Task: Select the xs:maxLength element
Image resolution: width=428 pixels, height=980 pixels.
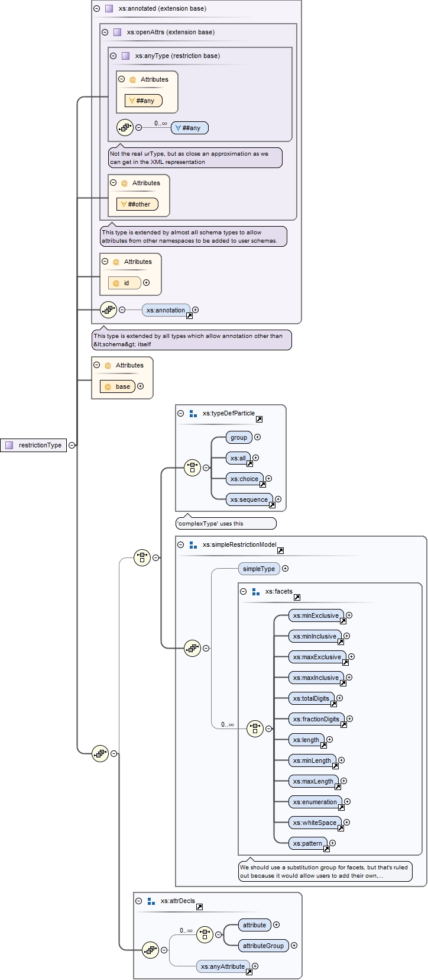Action: coord(313,781)
